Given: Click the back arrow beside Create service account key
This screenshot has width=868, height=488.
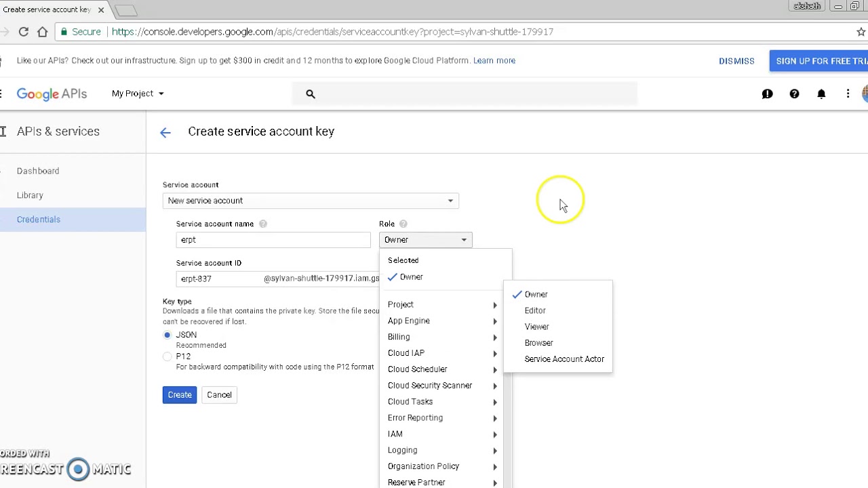Looking at the screenshot, I should pos(165,132).
